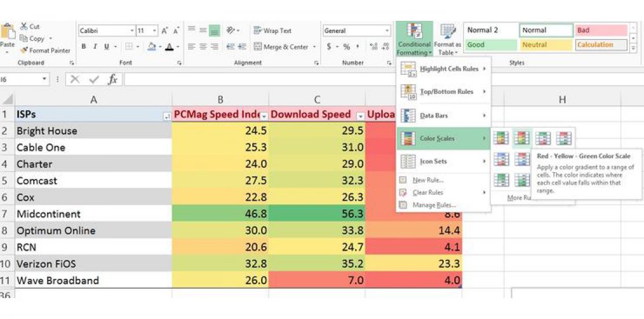Click the Increase Font Size icon
The image size is (644, 319).
[165, 31]
